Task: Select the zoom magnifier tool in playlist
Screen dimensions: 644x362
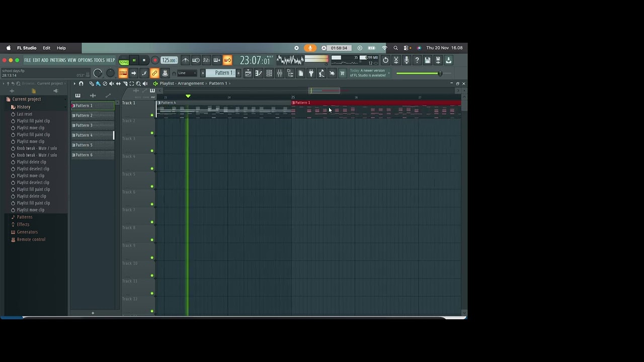Action: coord(138,83)
